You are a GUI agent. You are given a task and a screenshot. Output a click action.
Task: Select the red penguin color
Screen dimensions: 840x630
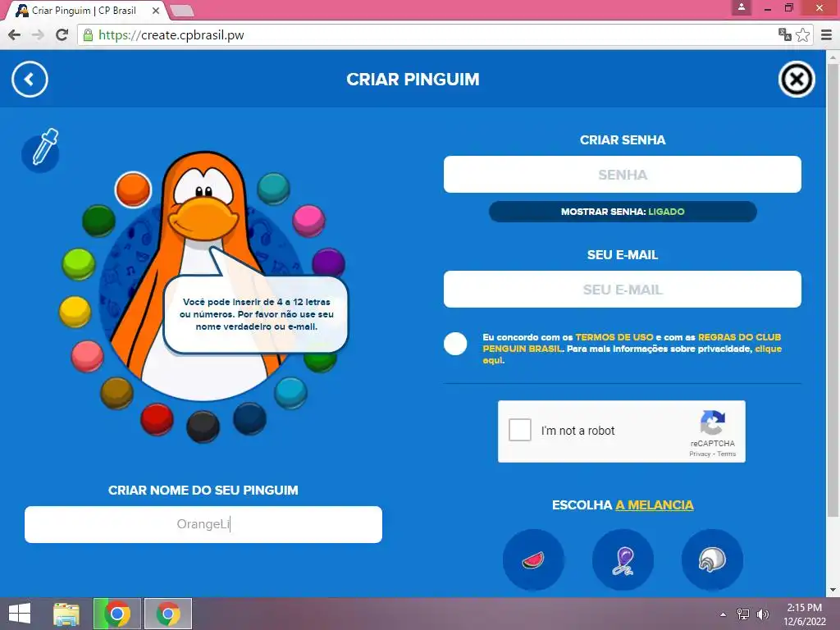(x=157, y=419)
